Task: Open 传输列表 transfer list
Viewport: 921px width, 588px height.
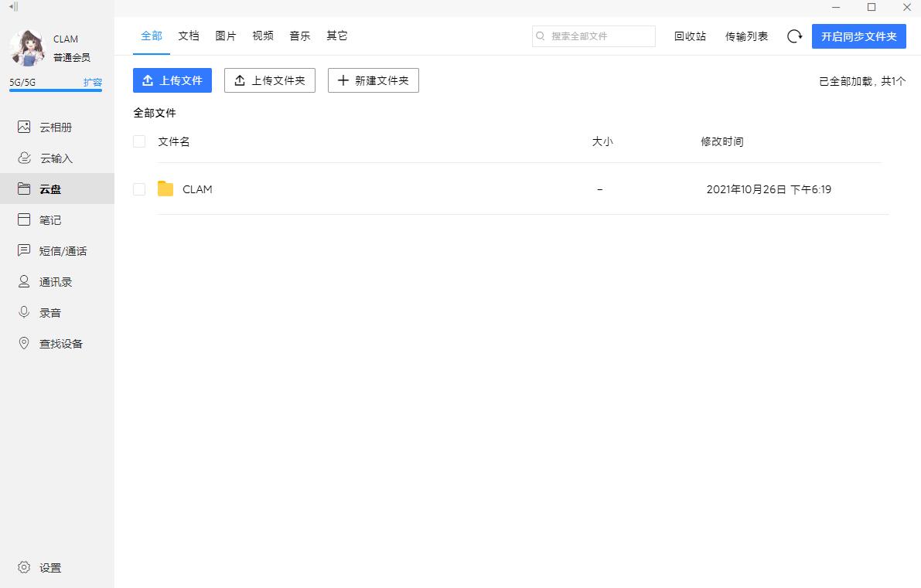Action: tap(746, 36)
